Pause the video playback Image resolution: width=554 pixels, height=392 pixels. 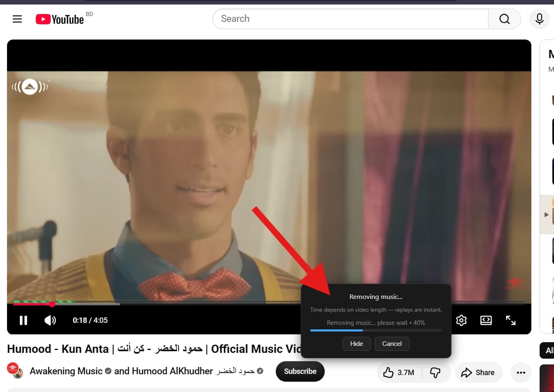[x=23, y=320]
